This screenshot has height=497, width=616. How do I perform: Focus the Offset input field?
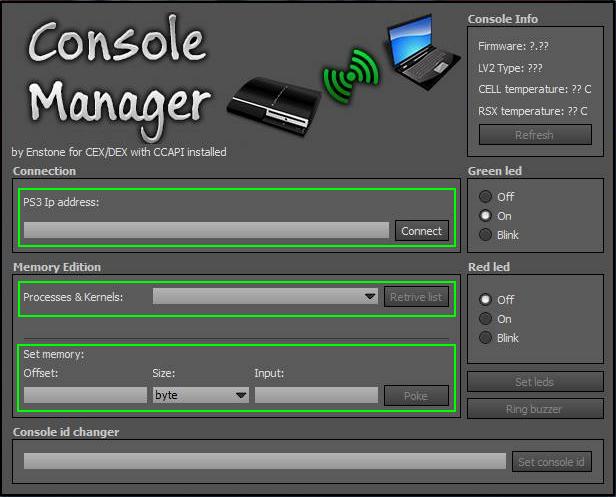(x=85, y=395)
